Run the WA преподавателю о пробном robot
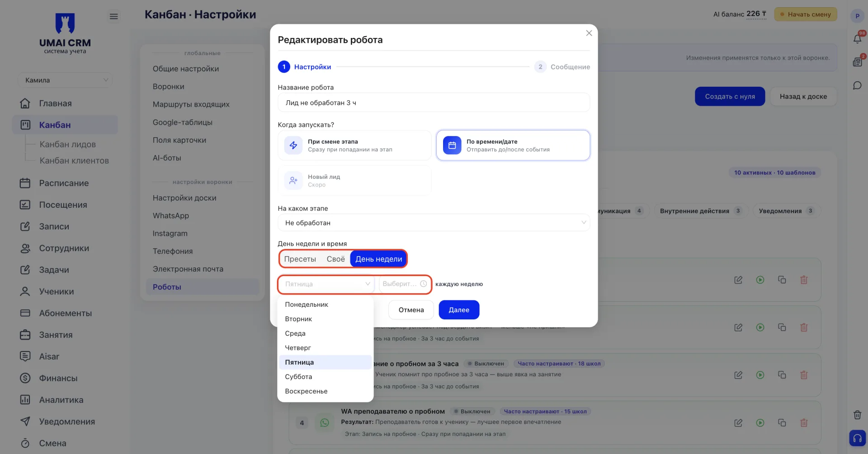868x454 pixels. click(x=760, y=423)
